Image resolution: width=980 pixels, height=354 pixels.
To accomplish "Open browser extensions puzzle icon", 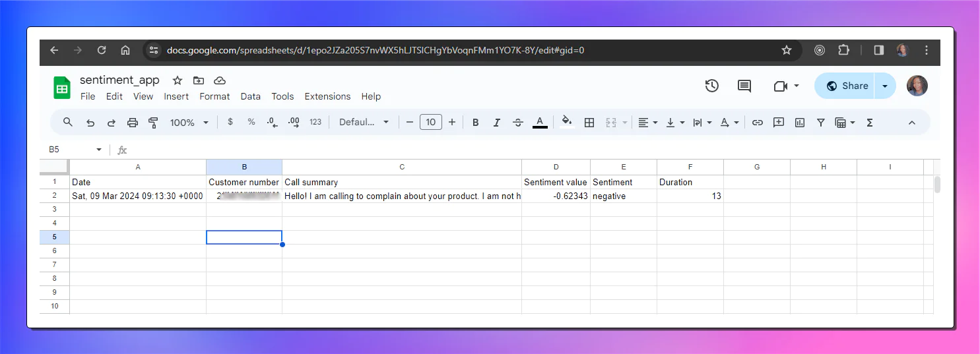I will pos(843,50).
